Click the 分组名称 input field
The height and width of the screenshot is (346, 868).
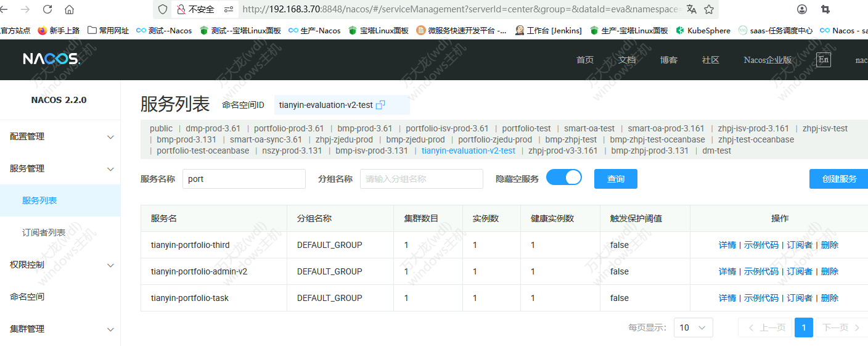coord(421,179)
